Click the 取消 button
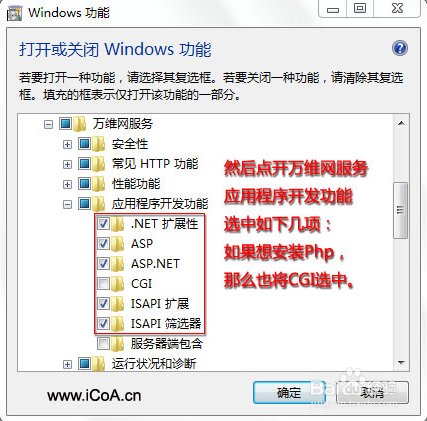Image resolution: width=427 pixels, height=421 pixels. coord(373,393)
